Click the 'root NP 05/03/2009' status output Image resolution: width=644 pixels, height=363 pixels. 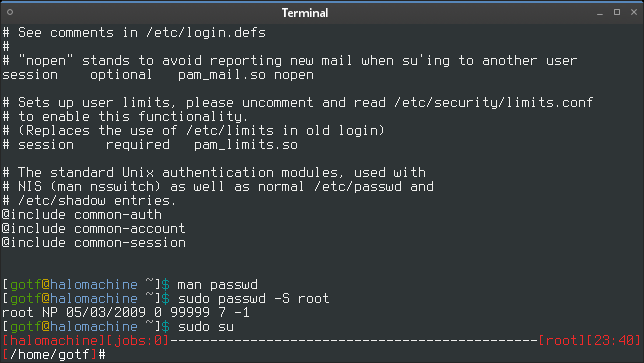pyautogui.click(x=74, y=312)
